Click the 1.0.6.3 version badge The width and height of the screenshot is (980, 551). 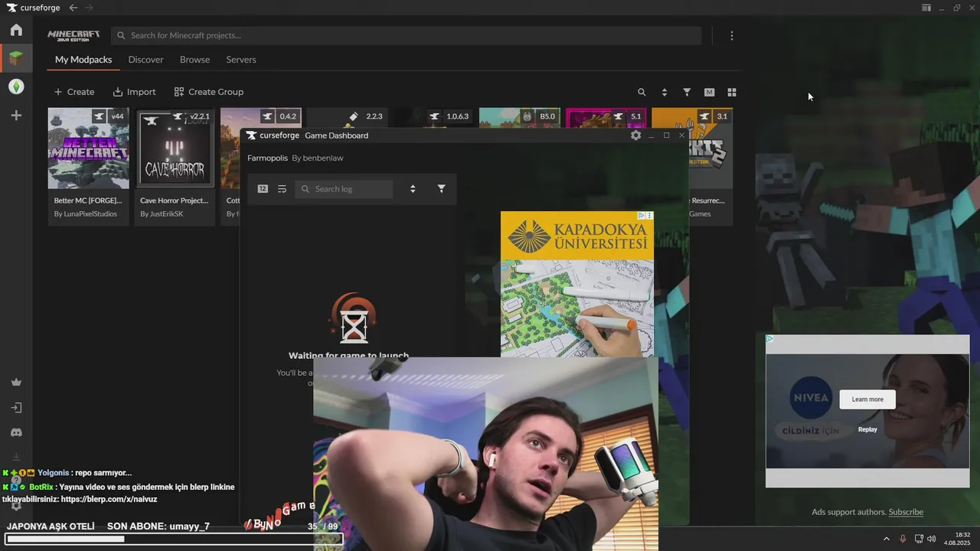point(457,116)
